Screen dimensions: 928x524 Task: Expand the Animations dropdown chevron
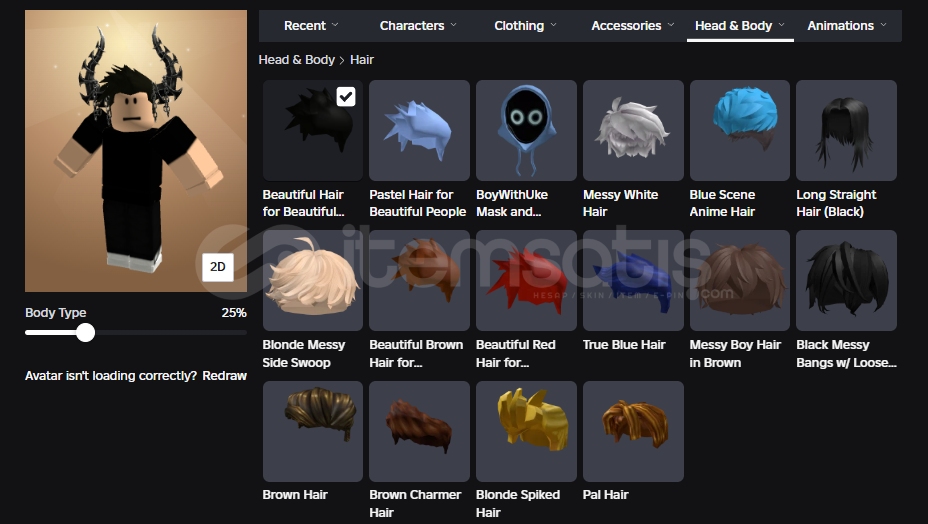884,25
